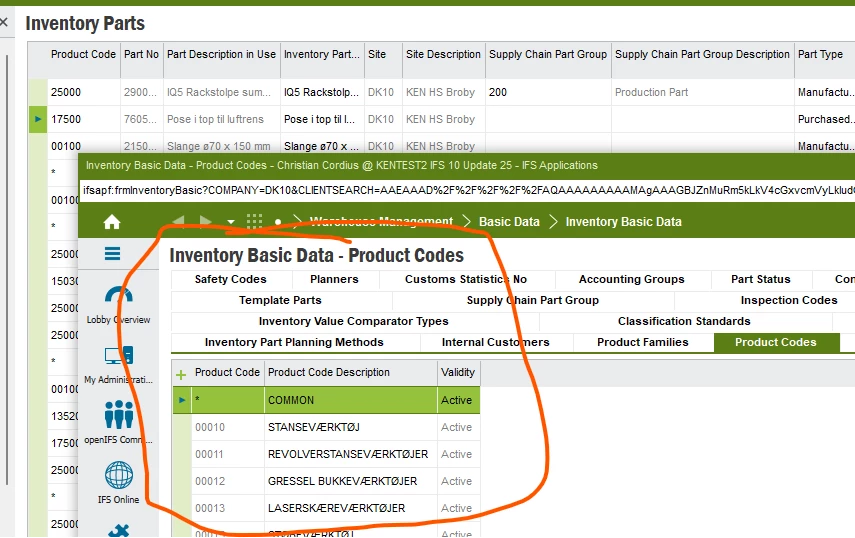Image resolution: width=855 pixels, height=538 pixels.
Task: Open the Supply Chain Part Group tab
Action: coord(533,300)
